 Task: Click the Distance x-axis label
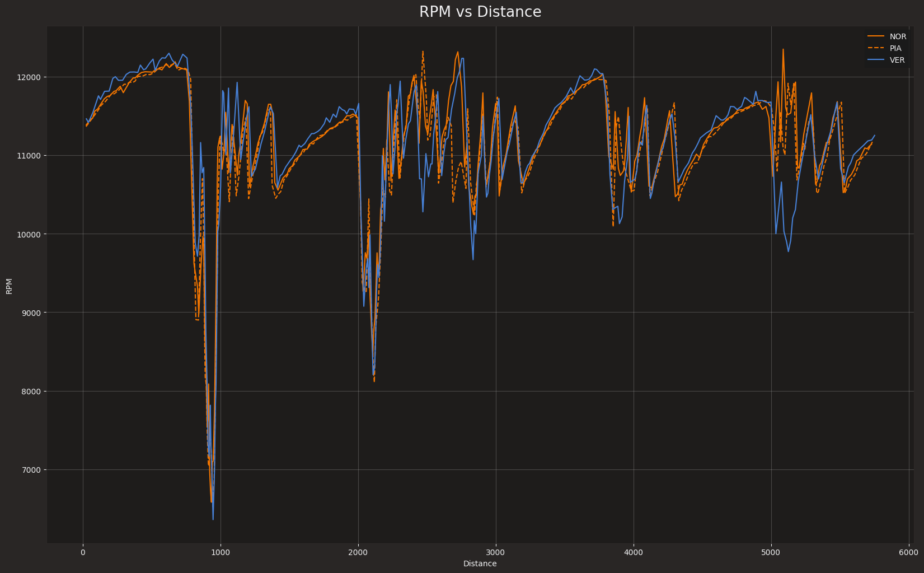click(480, 563)
